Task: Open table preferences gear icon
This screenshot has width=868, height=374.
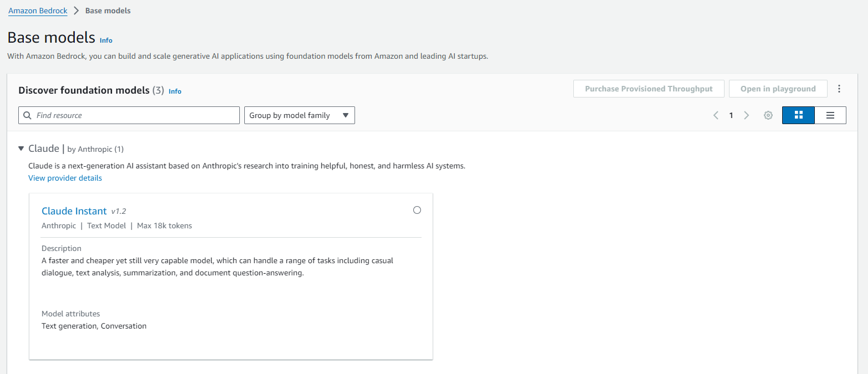Action: (x=768, y=115)
